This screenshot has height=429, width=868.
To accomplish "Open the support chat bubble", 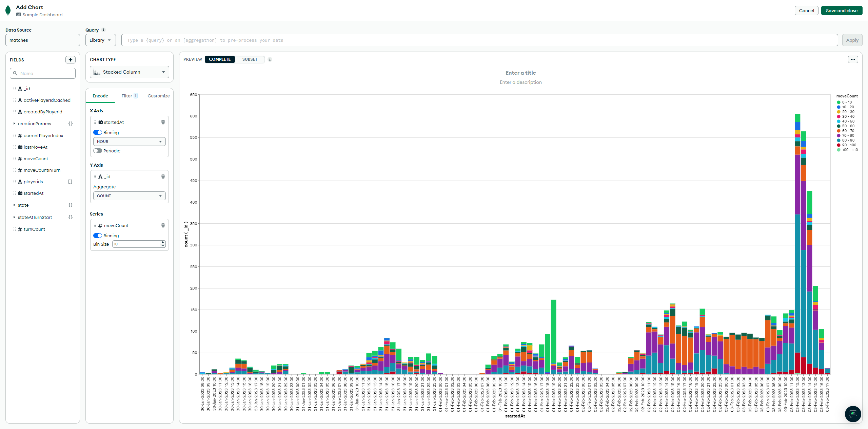I will click(x=853, y=413).
